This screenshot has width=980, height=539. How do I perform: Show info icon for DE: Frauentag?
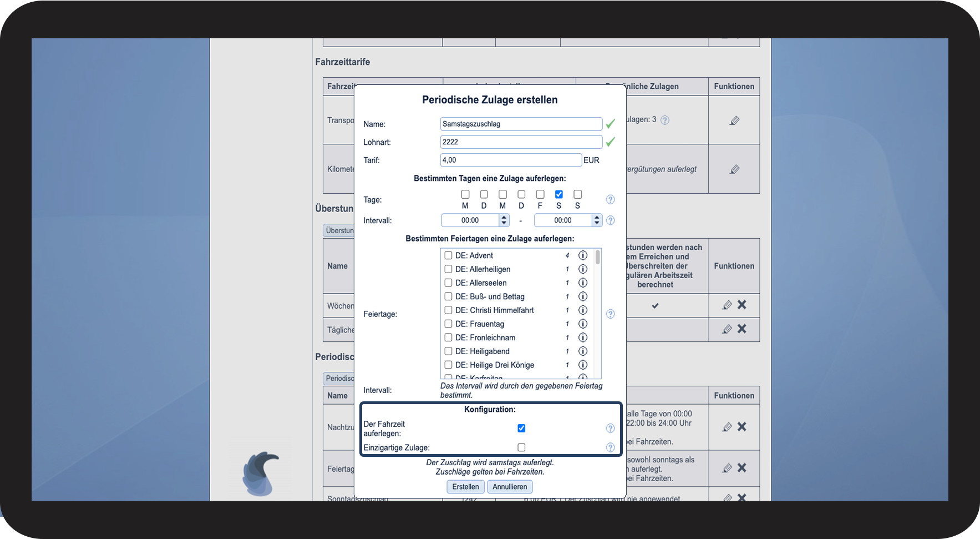583,324
